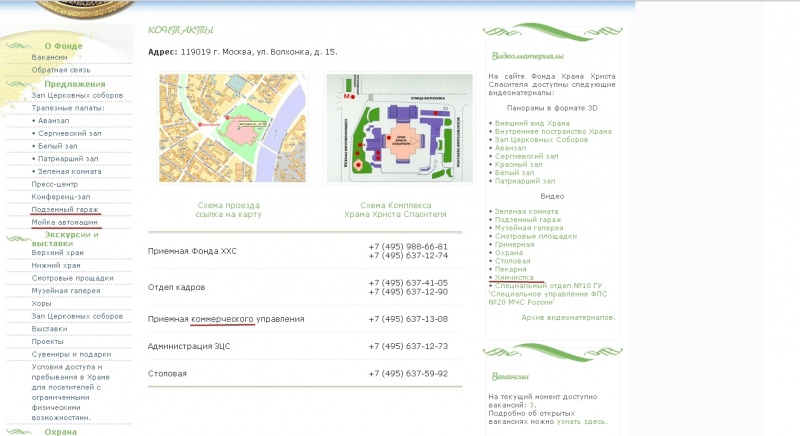Open Смотровые площадки in the left menu

(72, 278)
